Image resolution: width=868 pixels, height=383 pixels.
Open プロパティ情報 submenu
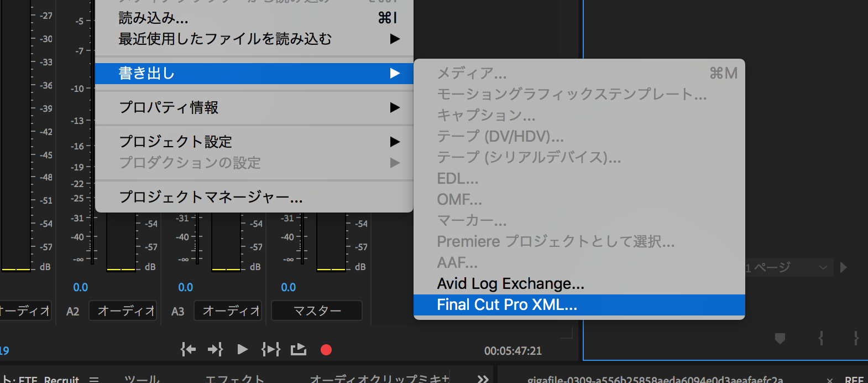point(254,107)
